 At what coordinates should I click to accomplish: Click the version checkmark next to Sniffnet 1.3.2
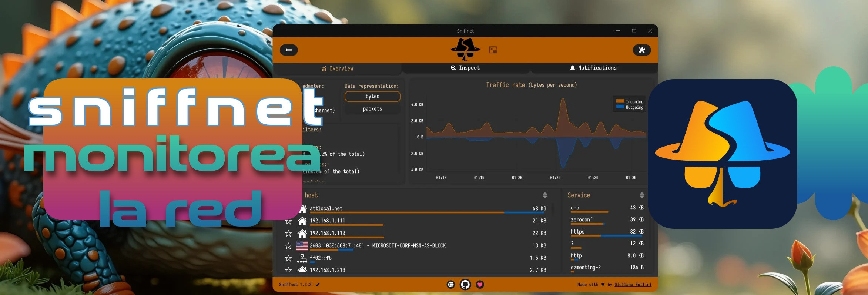click(318, 285)
